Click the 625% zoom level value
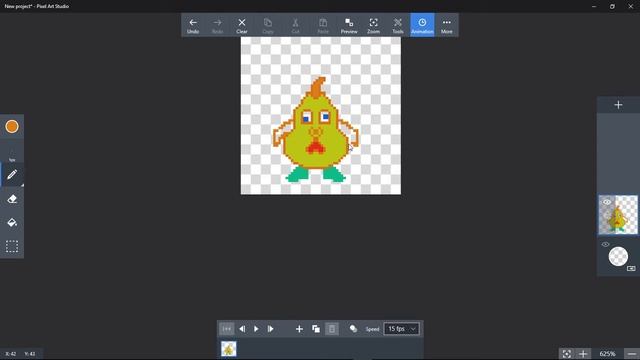 [x=607, y=354]
